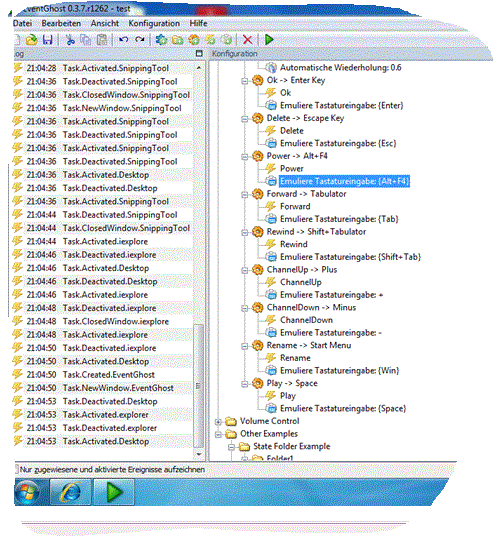The height and width of the screenshot is (537, 500).
Task: Add a new plugin with puzzle icon
Action: [x=161, y=40]
